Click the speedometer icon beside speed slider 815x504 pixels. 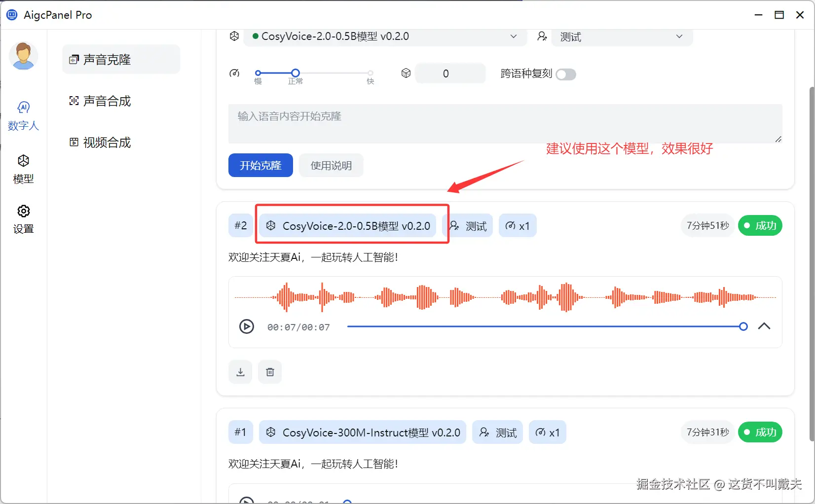tap(235, 73)
